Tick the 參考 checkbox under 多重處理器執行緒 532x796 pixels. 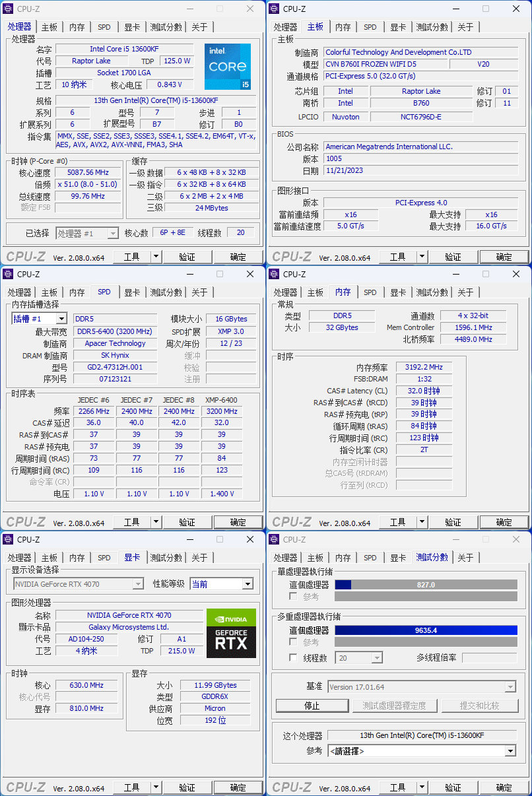coord(293,642)
